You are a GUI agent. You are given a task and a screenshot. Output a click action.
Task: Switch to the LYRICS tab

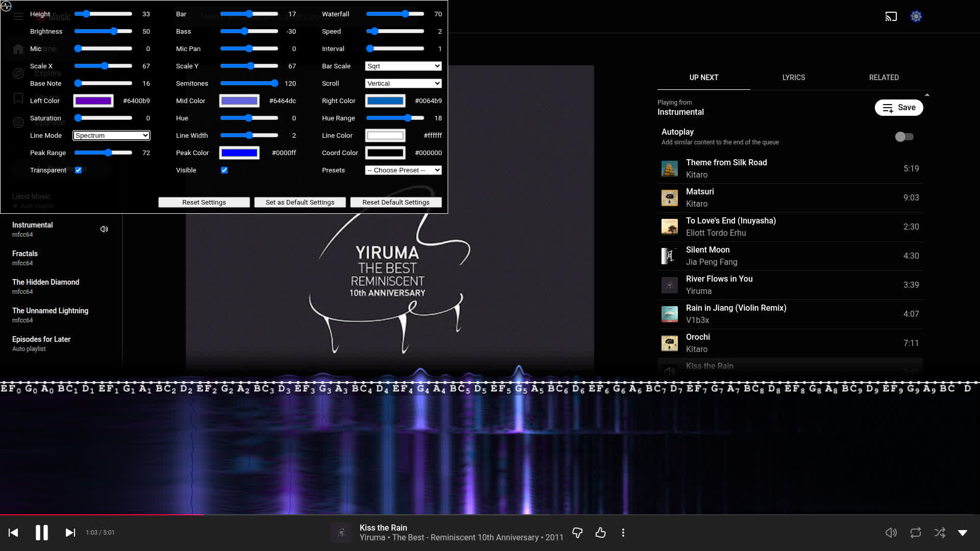pos(794,78)
